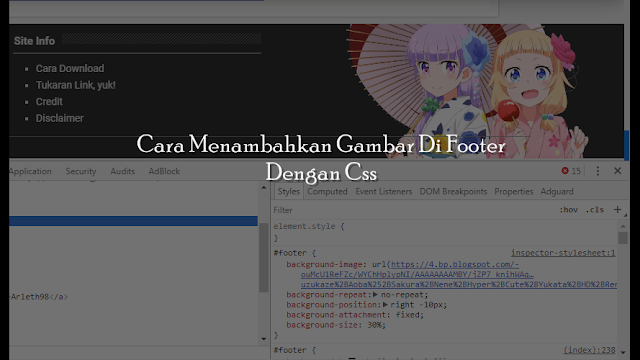The image size is (640, 360).
Task: Click the Styles pane scroll down arrow
Action: 623,351
